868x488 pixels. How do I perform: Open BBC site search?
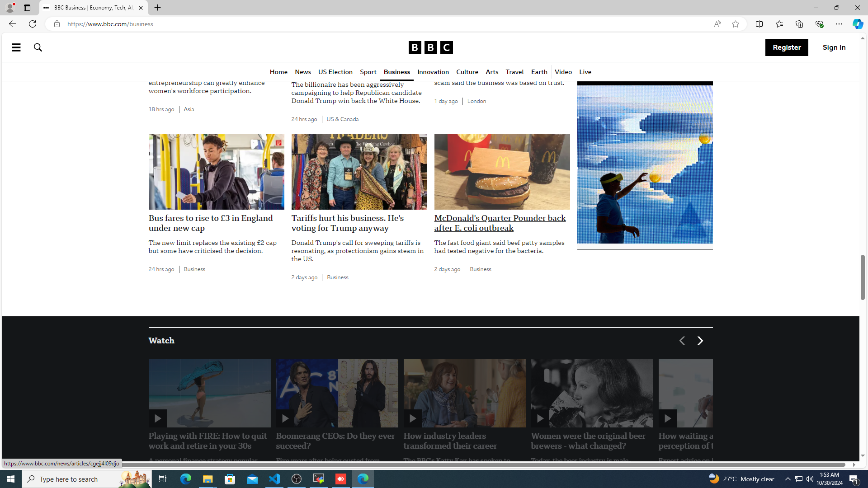coord(38,47)
